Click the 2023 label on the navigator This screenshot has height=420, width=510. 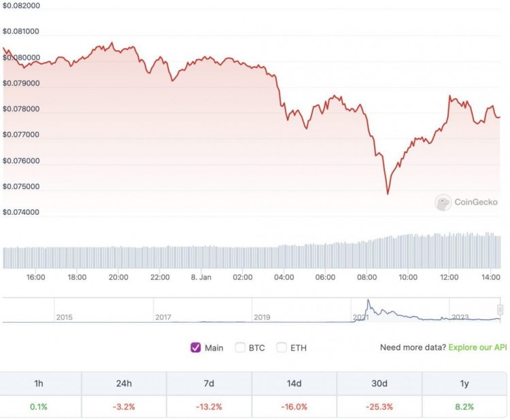(460, 317)
